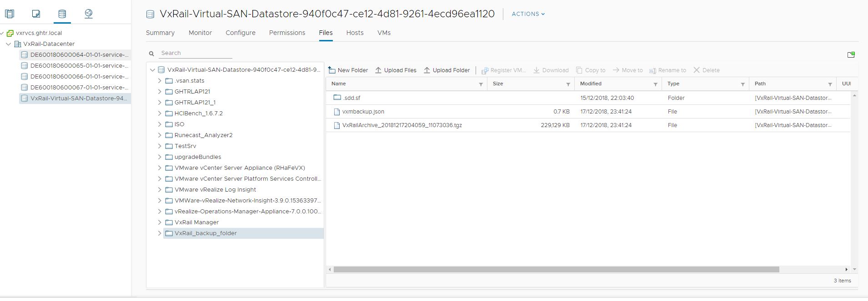
Task: Click the search magnifier icon
Action: [151, 54]
